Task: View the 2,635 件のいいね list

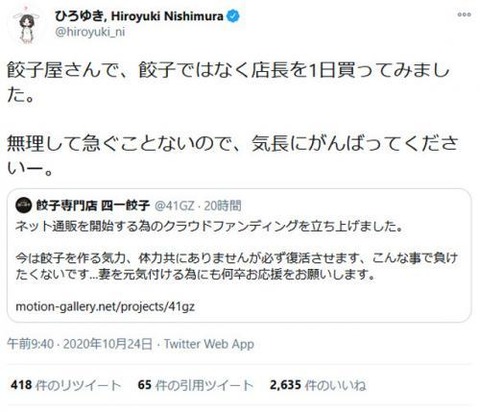Action: (x=318, y=385)
